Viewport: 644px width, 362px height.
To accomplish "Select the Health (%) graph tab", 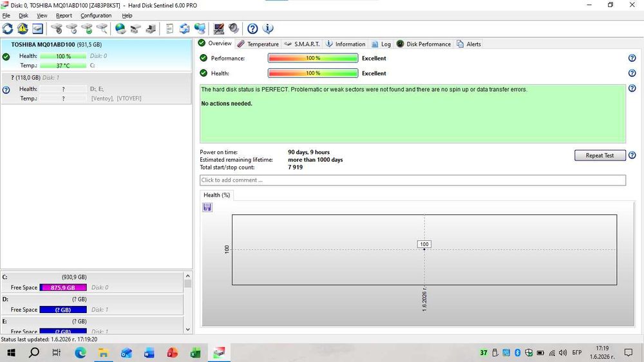I will (216, 195).
